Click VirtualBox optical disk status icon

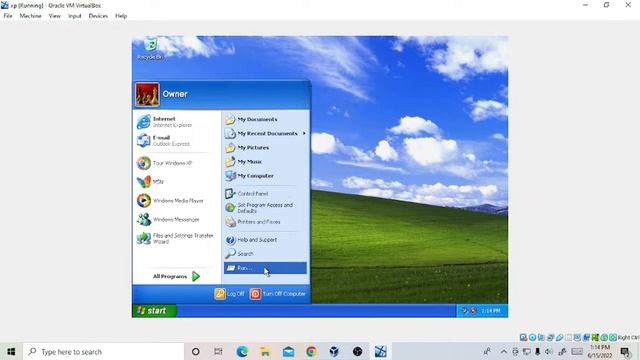point(532,338)
